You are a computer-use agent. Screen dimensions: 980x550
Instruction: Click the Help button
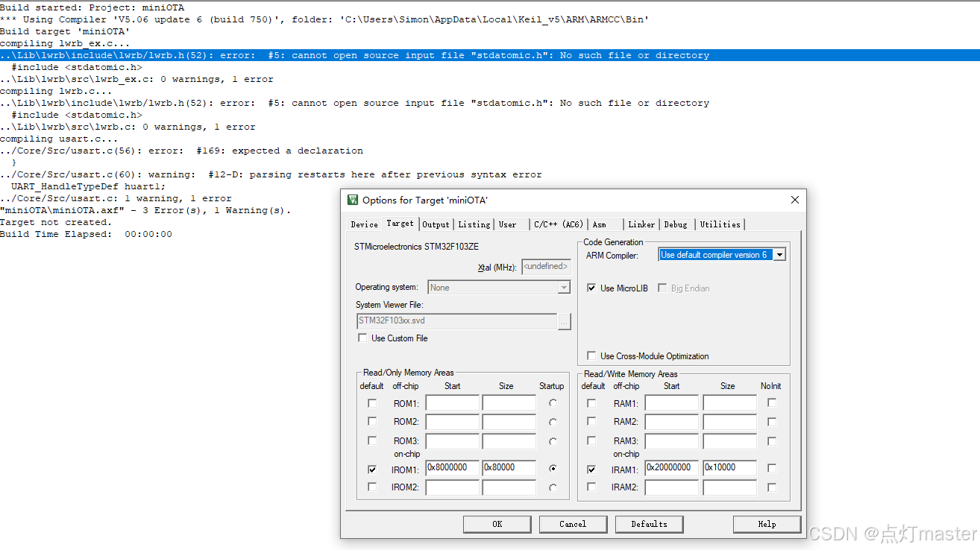point(767,524)
